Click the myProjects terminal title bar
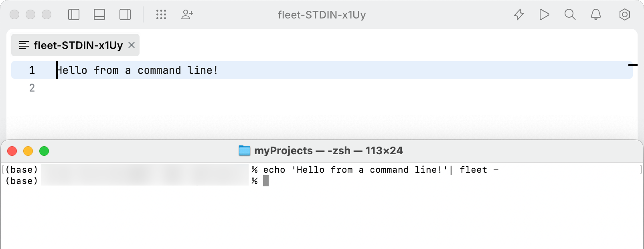 pyautogui.click(x=321, y=151)
